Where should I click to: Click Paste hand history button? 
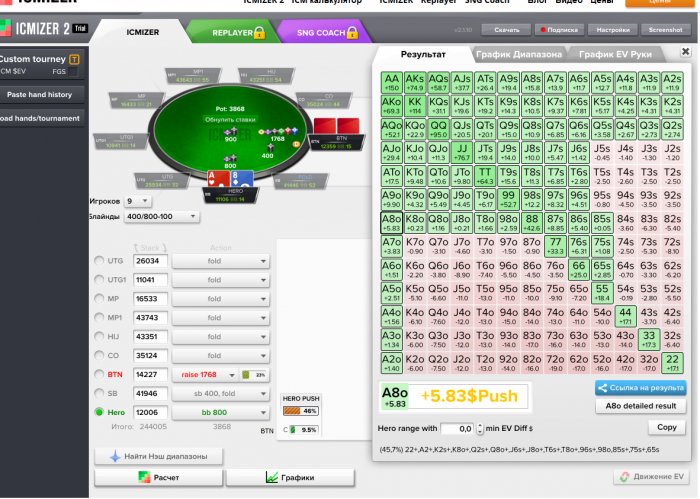click(40, 95)
